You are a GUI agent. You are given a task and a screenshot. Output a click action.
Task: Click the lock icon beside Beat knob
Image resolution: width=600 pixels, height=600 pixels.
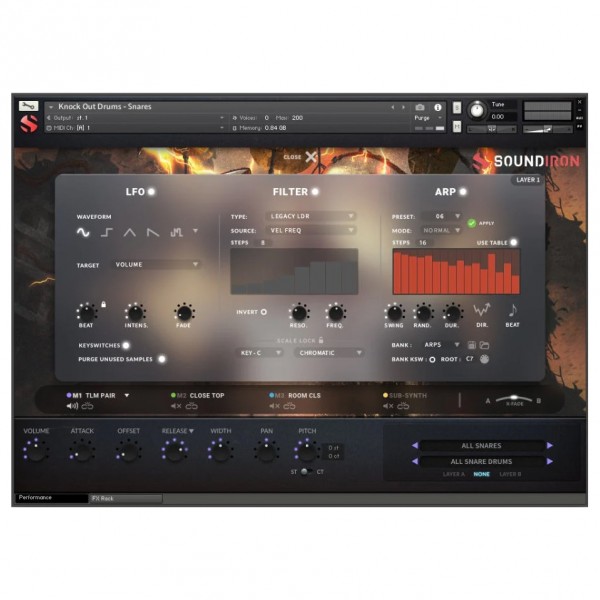(x=103, y=305)
